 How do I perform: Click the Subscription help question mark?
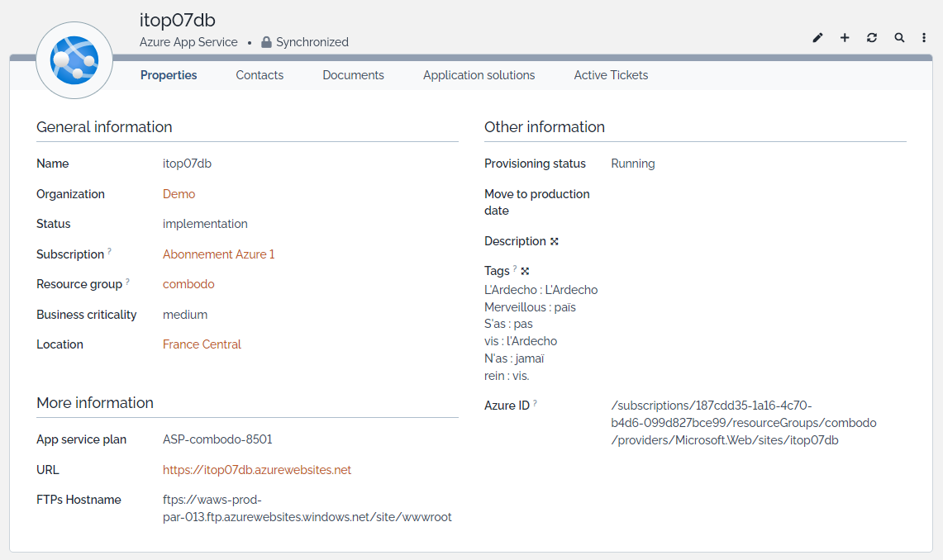(109, 251)
